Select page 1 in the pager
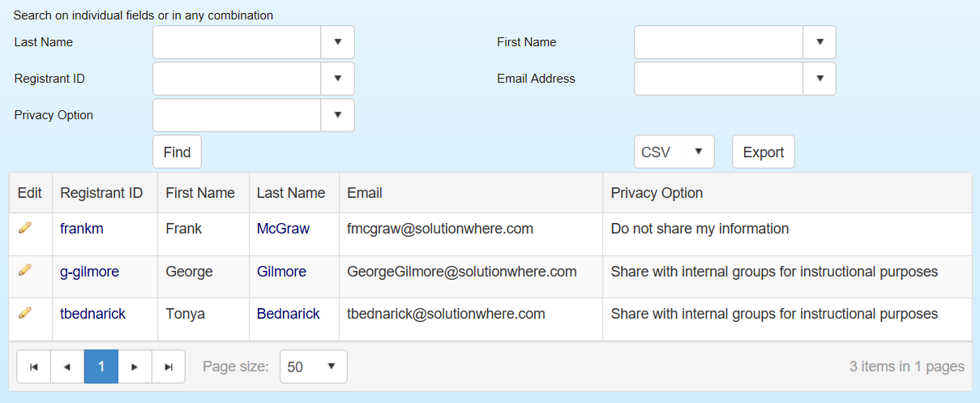 pos(101,367)
